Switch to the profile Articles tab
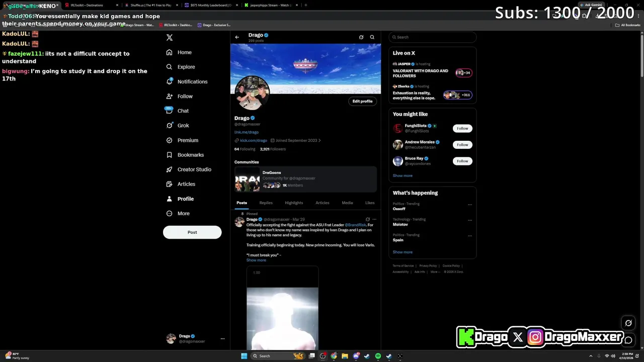 click(322, 203)
